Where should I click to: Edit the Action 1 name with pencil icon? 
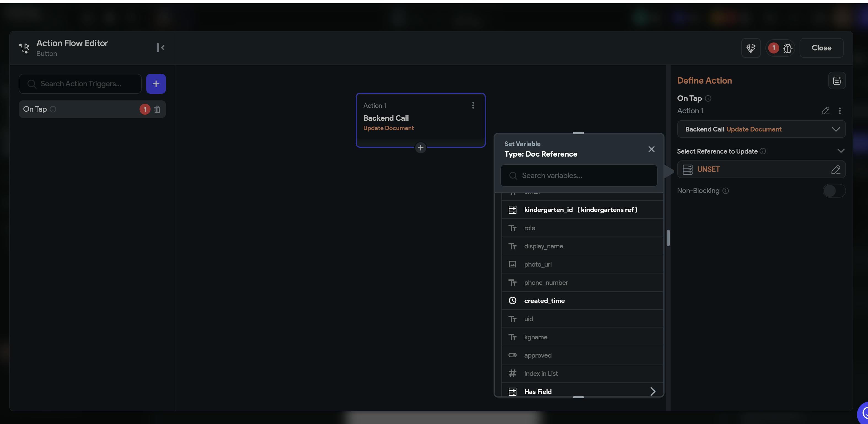pyautogui.click(x=825, y=111)
